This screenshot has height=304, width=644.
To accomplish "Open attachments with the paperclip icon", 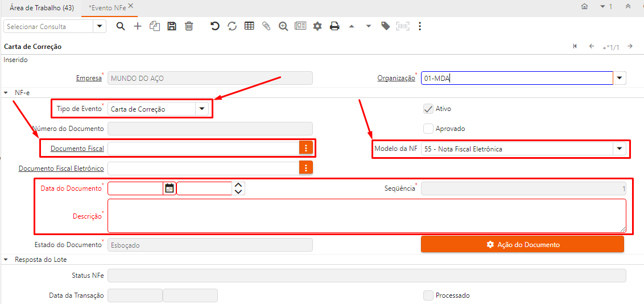I will pyautogui.click(x=266, y=26).
